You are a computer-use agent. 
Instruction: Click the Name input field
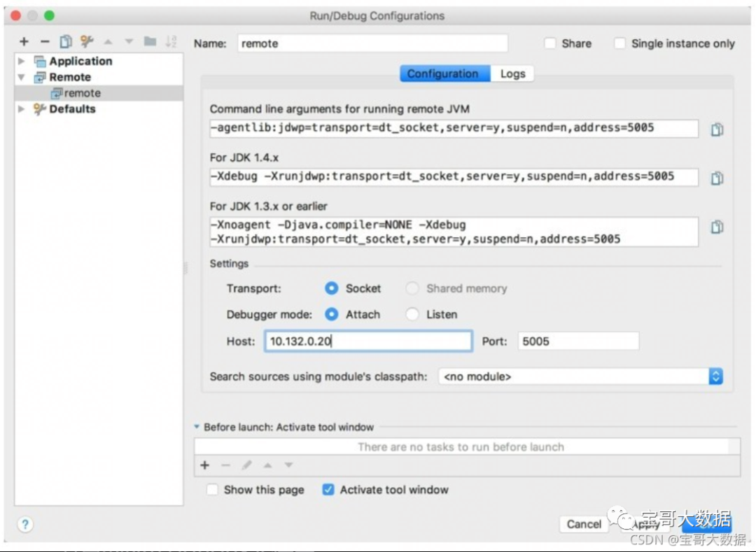tap(372, 43)
